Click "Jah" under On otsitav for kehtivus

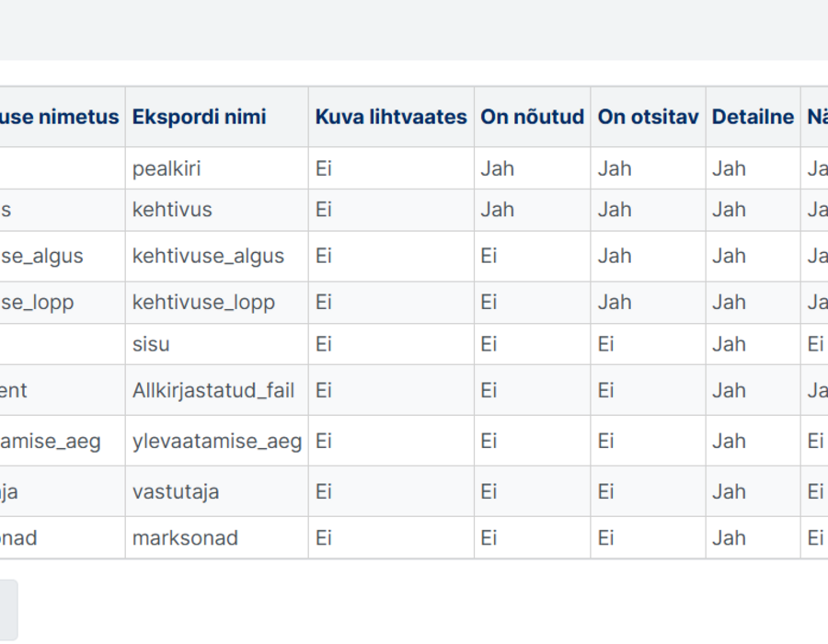tap(615, 210)
